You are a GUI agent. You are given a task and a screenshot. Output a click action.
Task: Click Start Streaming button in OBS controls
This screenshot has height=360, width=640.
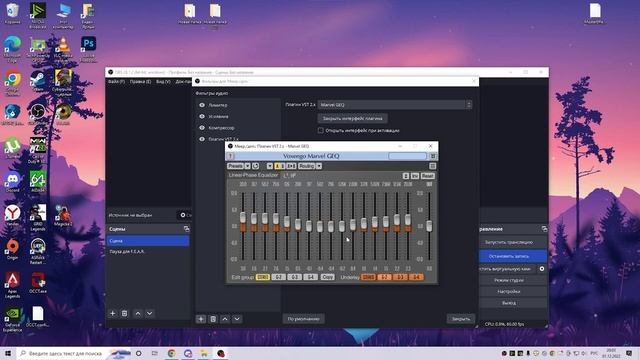tap(513, 242)
